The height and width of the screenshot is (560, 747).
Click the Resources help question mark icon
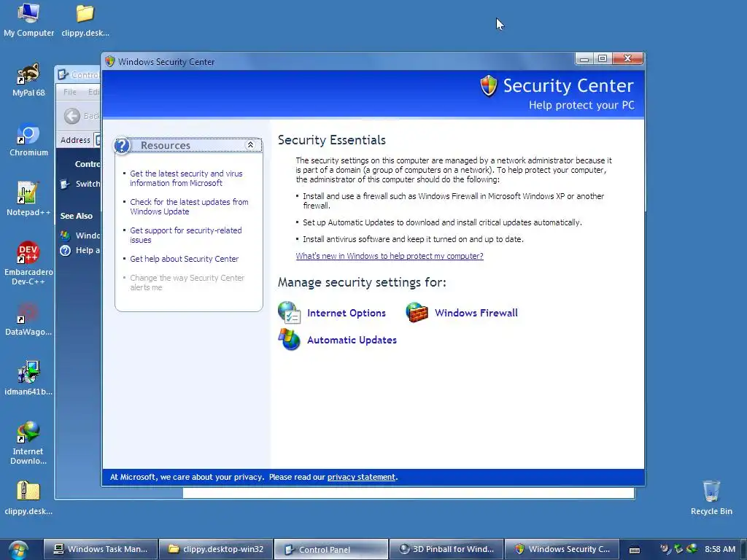click(x=122, y=145)
